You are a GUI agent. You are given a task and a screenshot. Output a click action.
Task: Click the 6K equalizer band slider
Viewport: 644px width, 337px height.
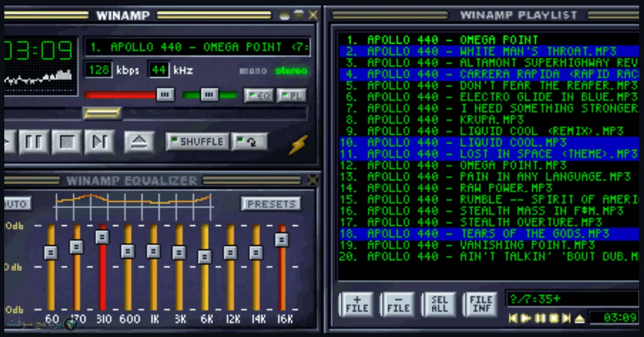coord(204,257)
